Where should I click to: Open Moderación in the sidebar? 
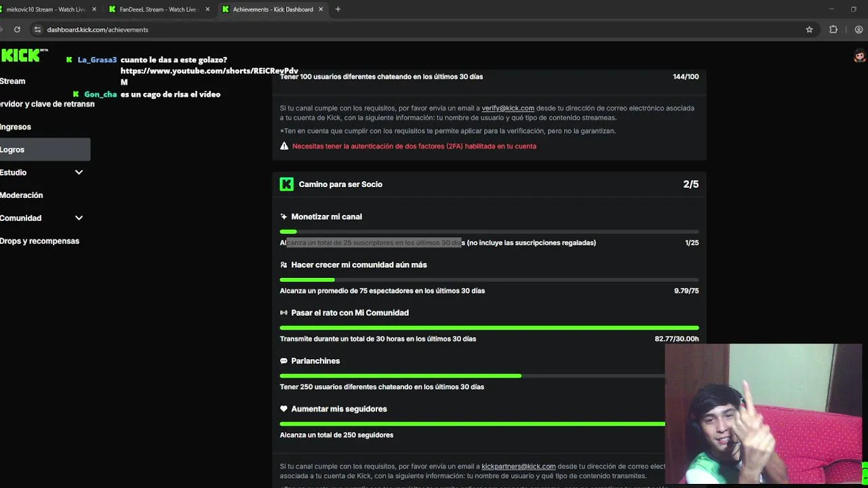[x=21, y=195]
